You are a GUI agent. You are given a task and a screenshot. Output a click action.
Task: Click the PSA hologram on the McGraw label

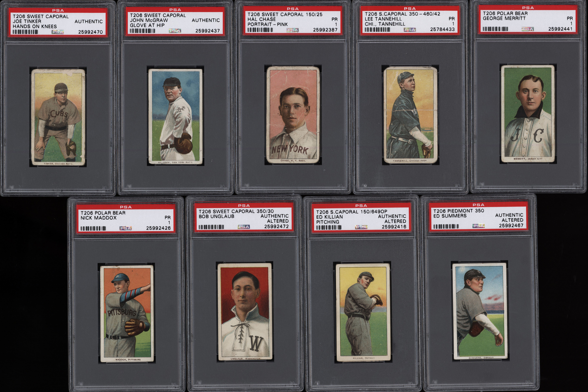(175, 31)
